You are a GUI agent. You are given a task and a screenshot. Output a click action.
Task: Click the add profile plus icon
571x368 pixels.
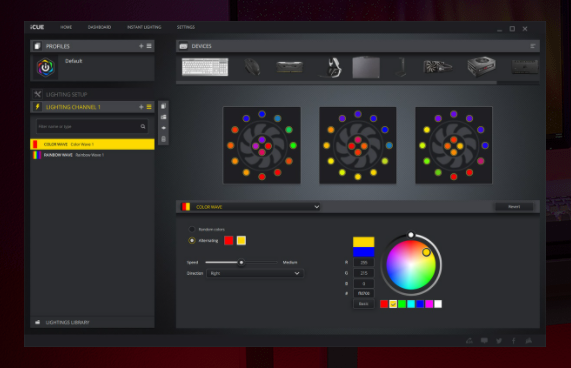(x=141, y=46)
